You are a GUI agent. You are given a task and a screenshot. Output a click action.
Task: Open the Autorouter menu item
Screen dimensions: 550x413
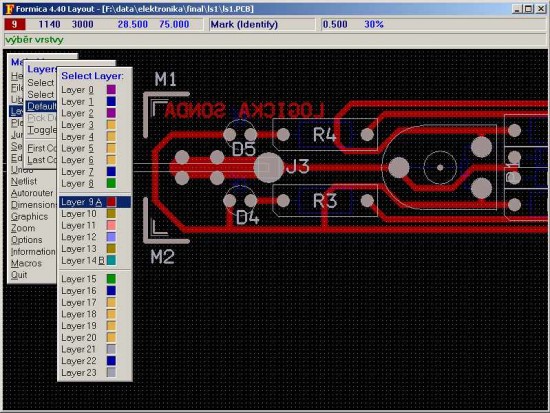pyautogui.click(x=32, y=193)
